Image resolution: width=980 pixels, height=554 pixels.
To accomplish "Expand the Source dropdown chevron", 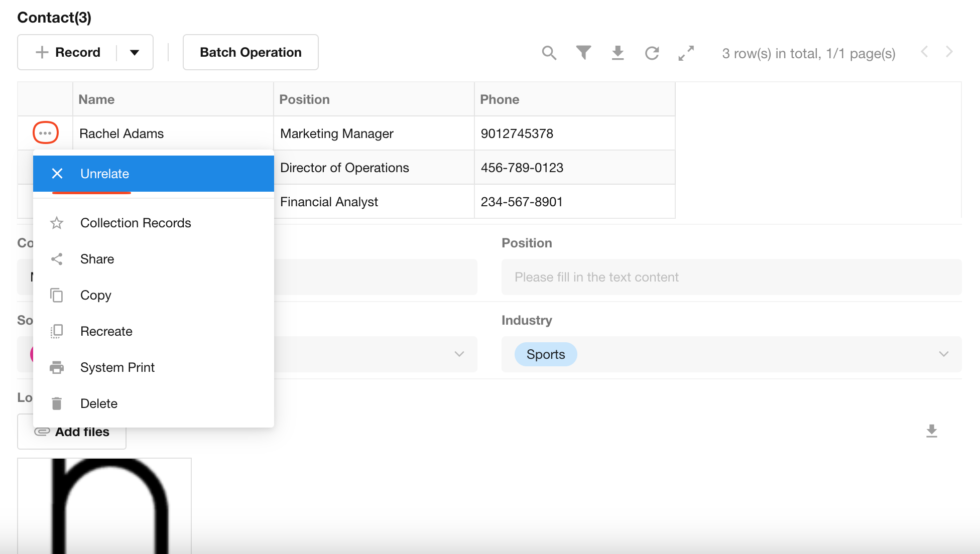I will tap(459, 354).
